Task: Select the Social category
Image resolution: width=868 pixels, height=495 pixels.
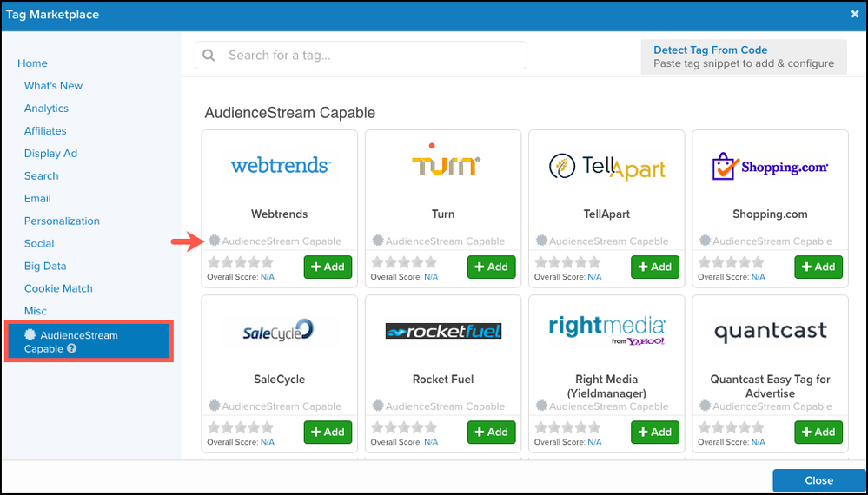Action: coord(39,243)
